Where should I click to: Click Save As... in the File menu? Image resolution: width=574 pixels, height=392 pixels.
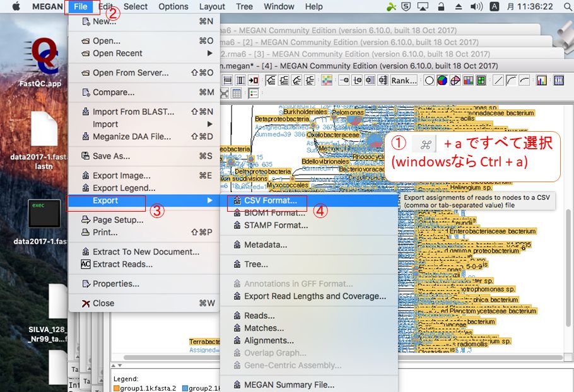click(x=144, y=156)
